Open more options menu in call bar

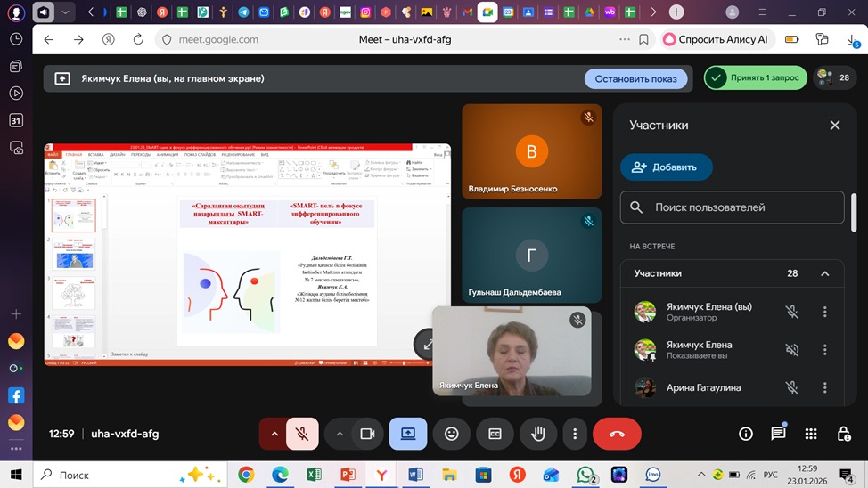point(575,434)
